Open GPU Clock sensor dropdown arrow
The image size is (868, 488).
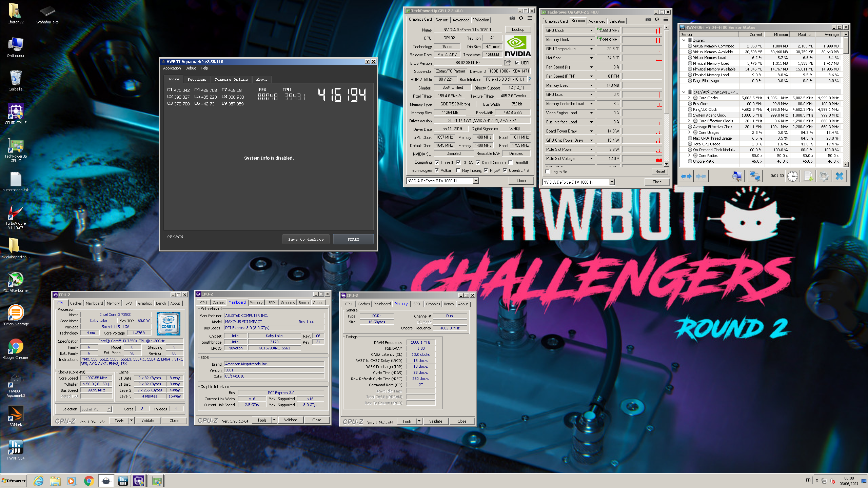(591, 30)
